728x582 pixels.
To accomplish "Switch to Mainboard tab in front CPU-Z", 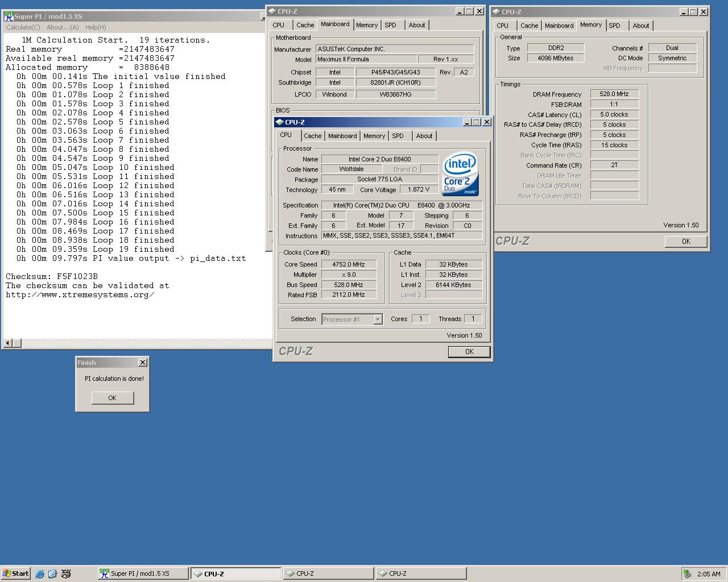I will [x=342, y=136].
